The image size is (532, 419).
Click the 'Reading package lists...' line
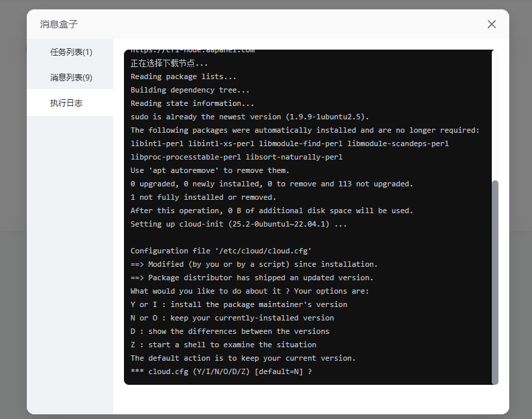coord(183,76)
